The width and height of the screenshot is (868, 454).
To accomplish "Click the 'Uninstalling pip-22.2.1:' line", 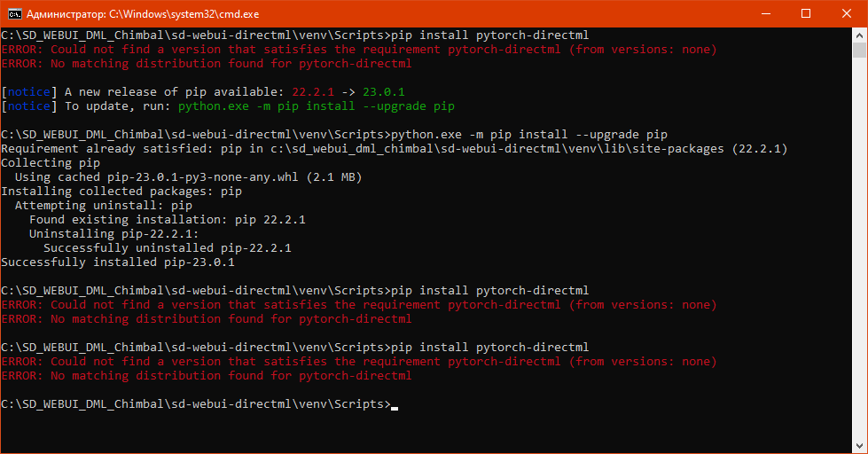I will (x=114, y=234).
